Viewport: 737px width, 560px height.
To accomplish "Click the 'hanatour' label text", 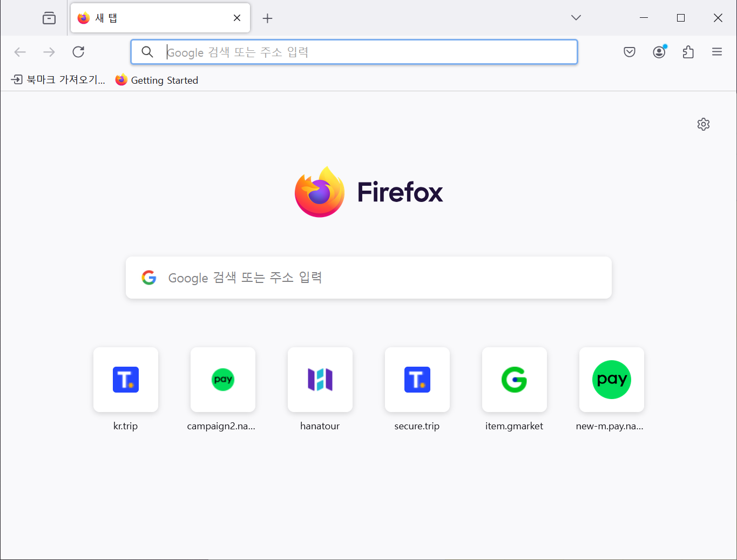I will pos(320,426).
